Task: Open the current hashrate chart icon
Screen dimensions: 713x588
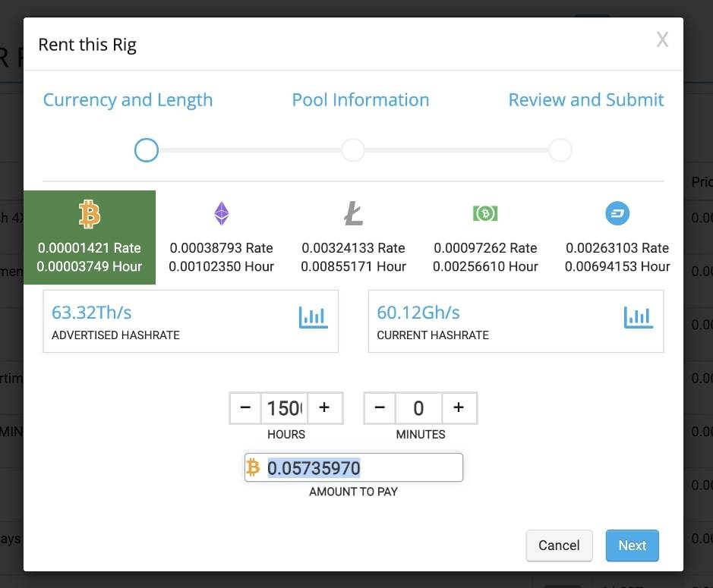Action: tap(638, 317)
